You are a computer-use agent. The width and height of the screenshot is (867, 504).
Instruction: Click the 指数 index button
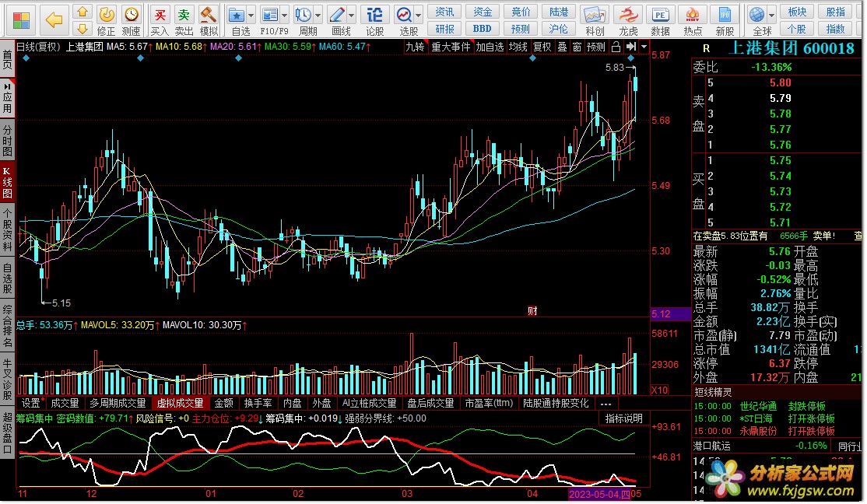tap(835, 29)
